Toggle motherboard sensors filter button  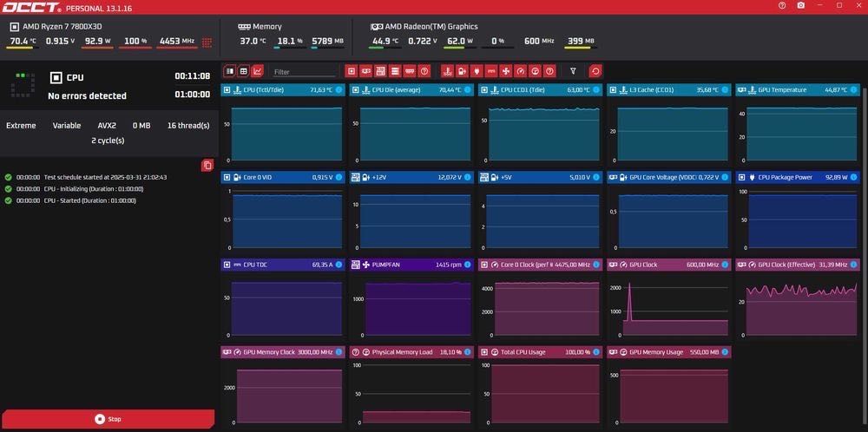pyautogui.click(x=380, y=71)
